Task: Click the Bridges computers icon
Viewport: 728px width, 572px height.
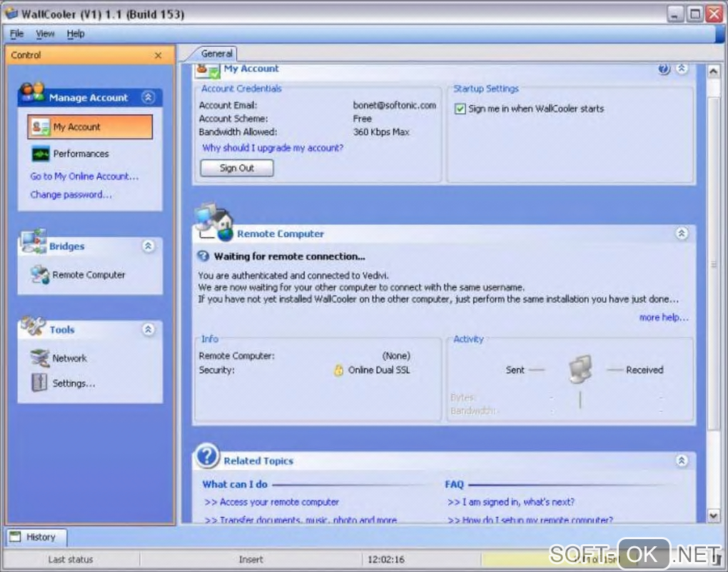Action: click(34, 241)
